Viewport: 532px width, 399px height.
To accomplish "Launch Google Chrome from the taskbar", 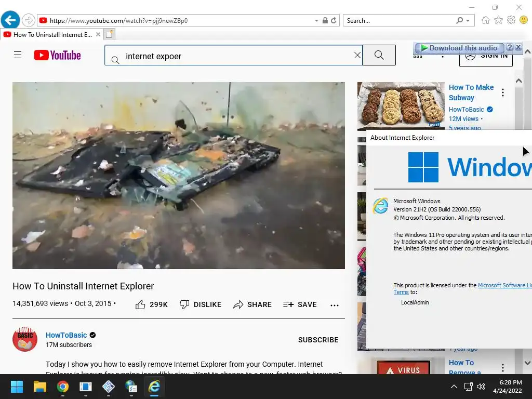I will pyautogui.click(x=62, y=387).
